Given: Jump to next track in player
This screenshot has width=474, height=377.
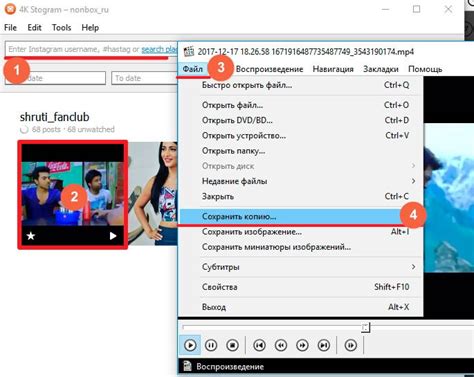Looking at the screenshot, I should coord(324,345).
